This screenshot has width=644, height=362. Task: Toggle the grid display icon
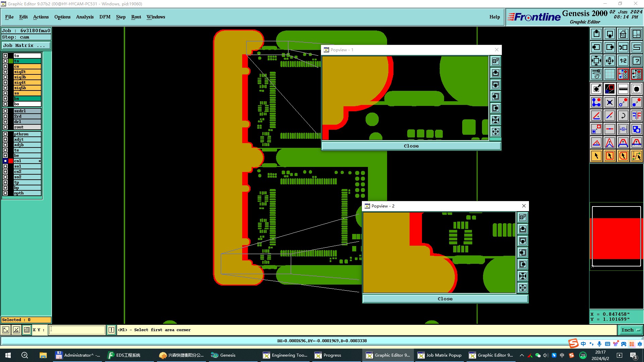click(609, 74)
